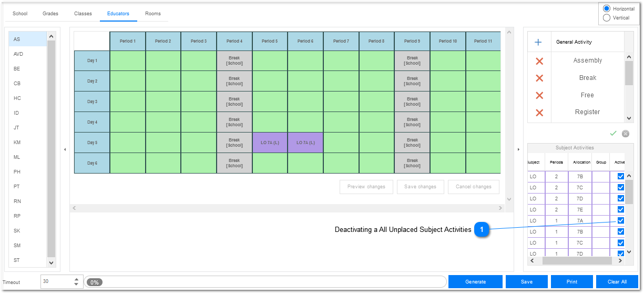Image resolution: width=644 pixels, height=294 pixels.
Task: Select the Vertical layout option
Action: (x=607, y=18)
